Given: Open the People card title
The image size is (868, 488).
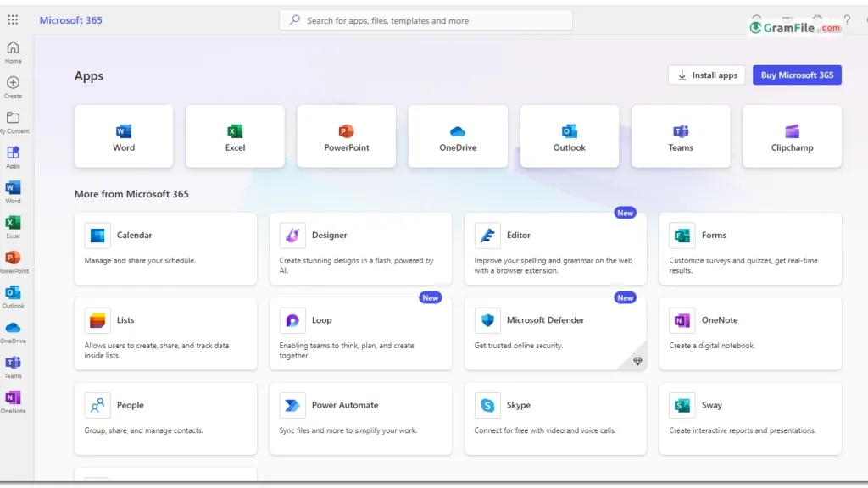Looking at the screenshot, I should click(x=130, y=406).
